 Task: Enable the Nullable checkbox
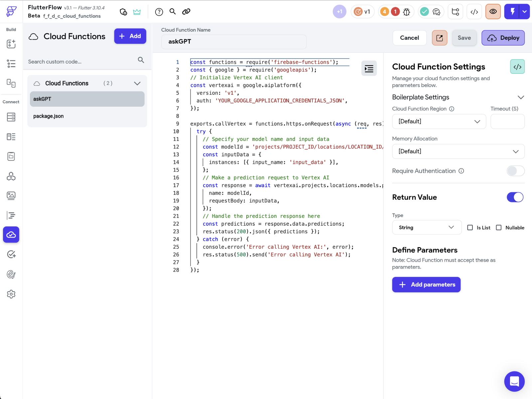pos(499,228)
